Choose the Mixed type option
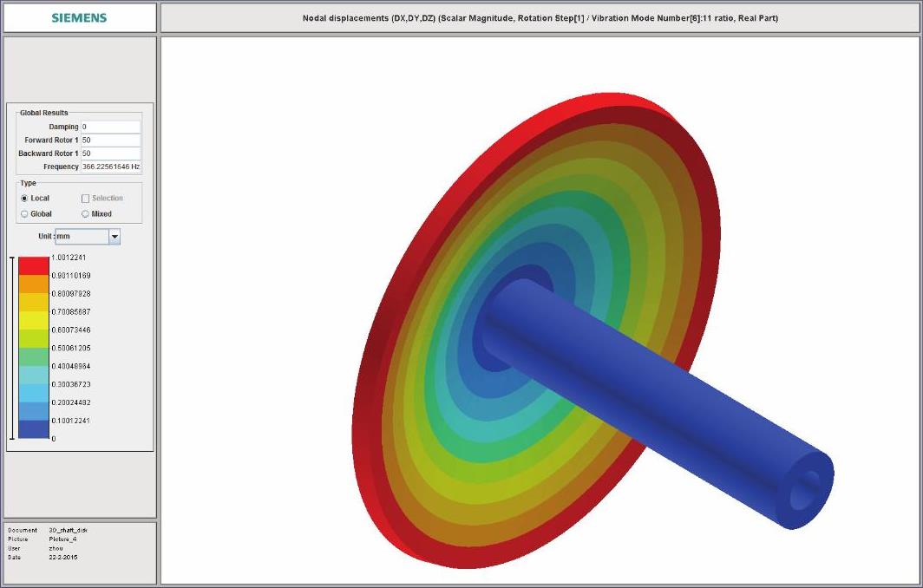The width and height of the screenshot is (923, 588). [x=85, y=214]
